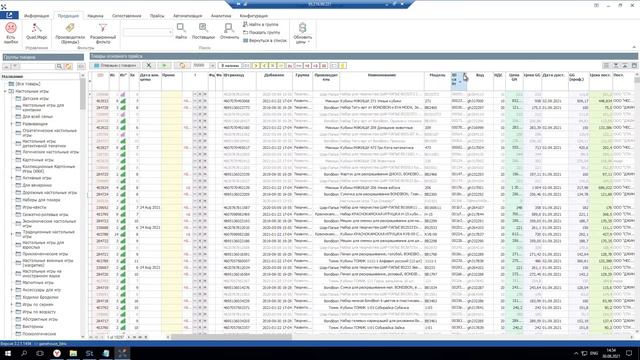Screen dimensions: 640x360
Task: Click the 'Модель' column header
Action: pyautogui.click(x=438, y=81)
